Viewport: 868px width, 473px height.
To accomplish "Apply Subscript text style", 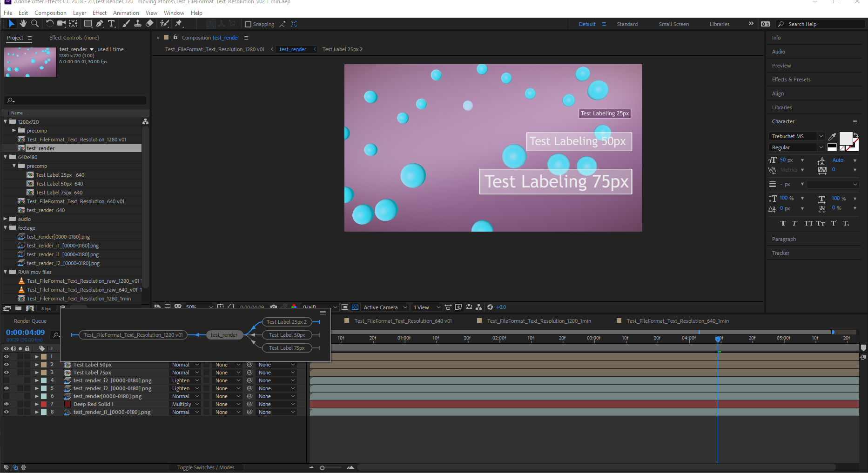I will (x=846, y=223).
